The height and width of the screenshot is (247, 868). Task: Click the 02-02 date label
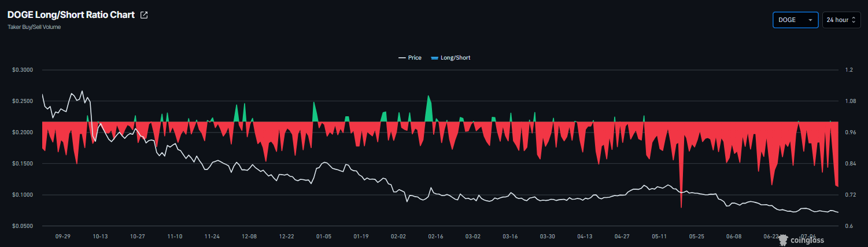tap(398, 237)
